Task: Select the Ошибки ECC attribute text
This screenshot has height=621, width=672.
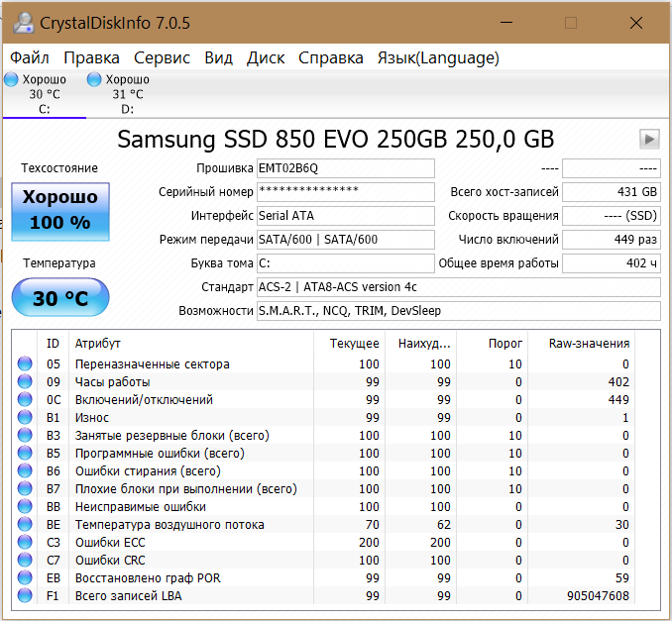Action: (x=110, y=543)
